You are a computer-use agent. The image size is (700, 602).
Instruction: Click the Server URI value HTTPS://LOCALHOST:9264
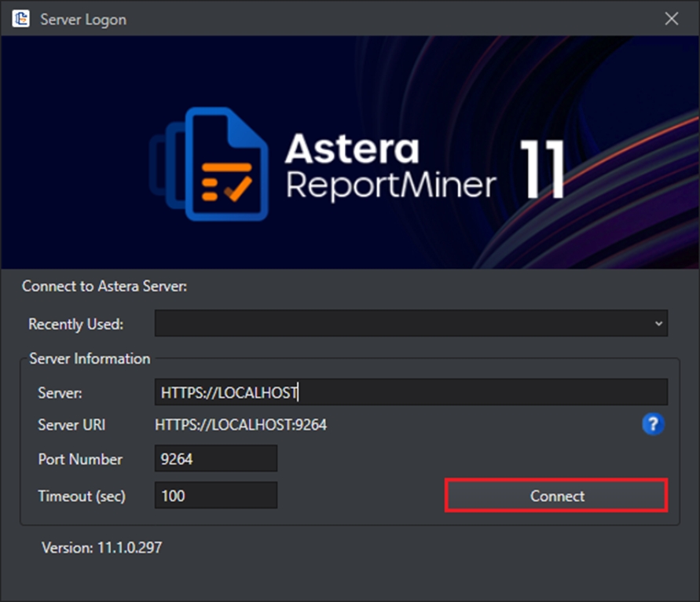241,425
